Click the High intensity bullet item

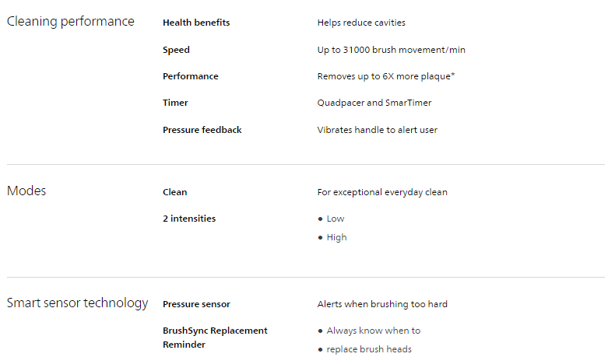(336, 238)
